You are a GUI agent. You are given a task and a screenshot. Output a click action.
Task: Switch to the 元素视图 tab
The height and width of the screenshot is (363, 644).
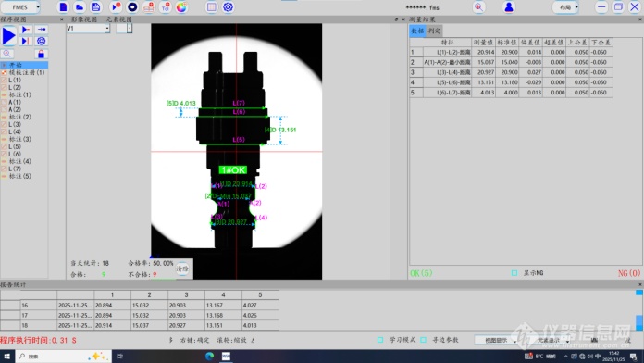[119, 19]
